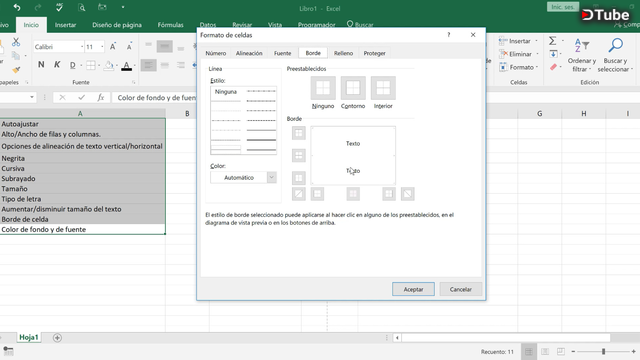Open Buscar y seleccionar

(x=616, y=56)
